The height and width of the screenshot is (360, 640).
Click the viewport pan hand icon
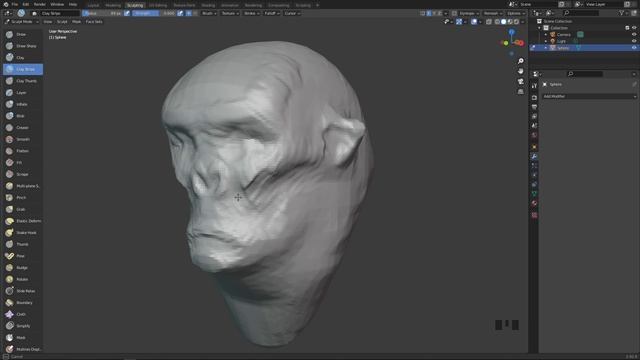click(520, 71)
